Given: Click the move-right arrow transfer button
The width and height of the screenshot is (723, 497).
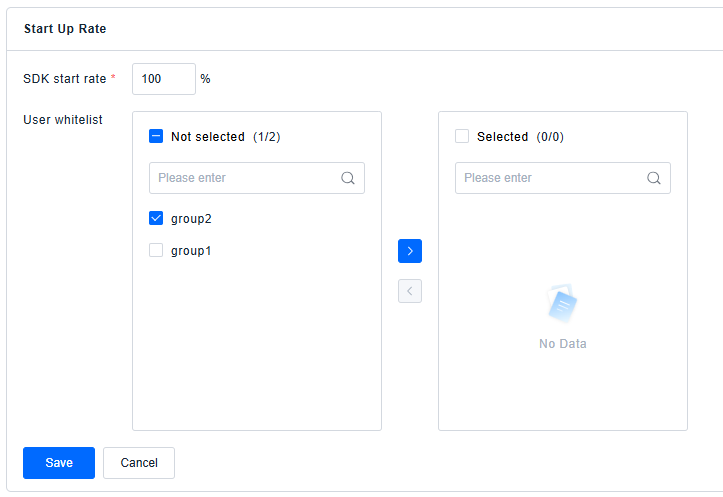Looking at the screenshot, I should pos(409,251).
